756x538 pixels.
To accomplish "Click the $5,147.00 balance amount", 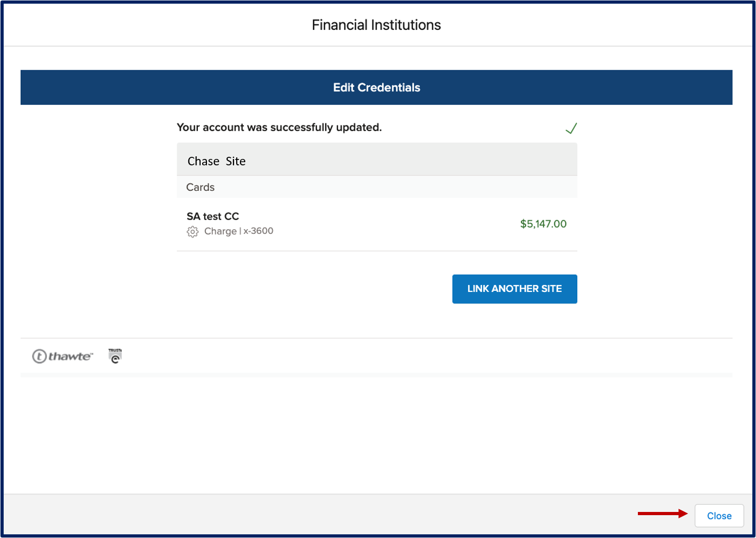I will (x=543, y=224).
